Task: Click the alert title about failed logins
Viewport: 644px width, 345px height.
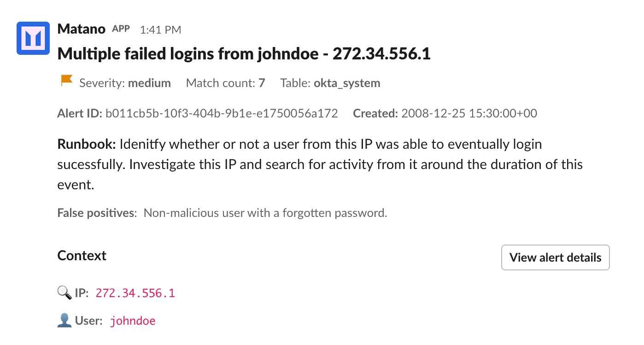Action: coord(244,54)
